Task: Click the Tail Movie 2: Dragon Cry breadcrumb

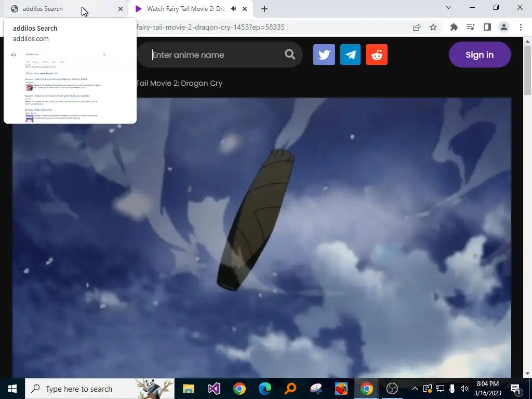Action: (179, 83)
